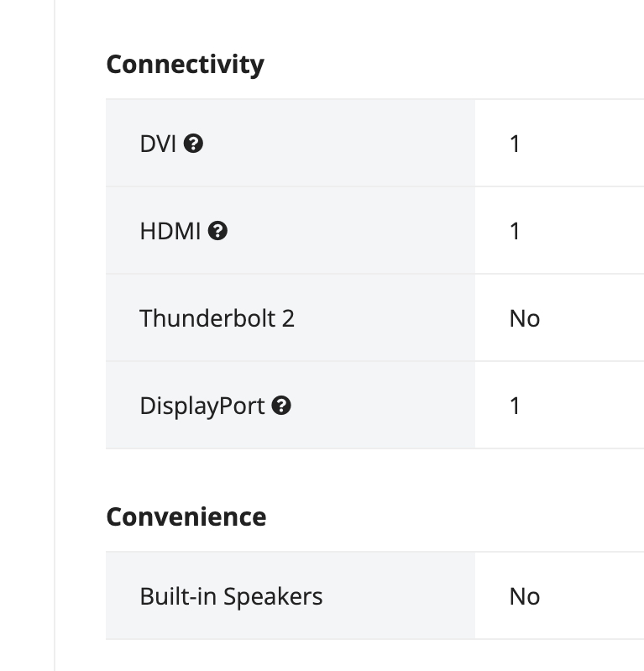Click blank space between DisplayPort row and Convenience
Image resolution: width=644 pixels, height=671 pixels.
coord(374,475)
